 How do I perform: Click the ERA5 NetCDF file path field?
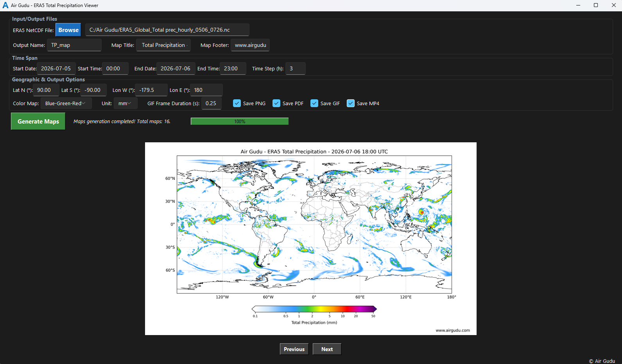pyautogui.click(x=167, y=30)
